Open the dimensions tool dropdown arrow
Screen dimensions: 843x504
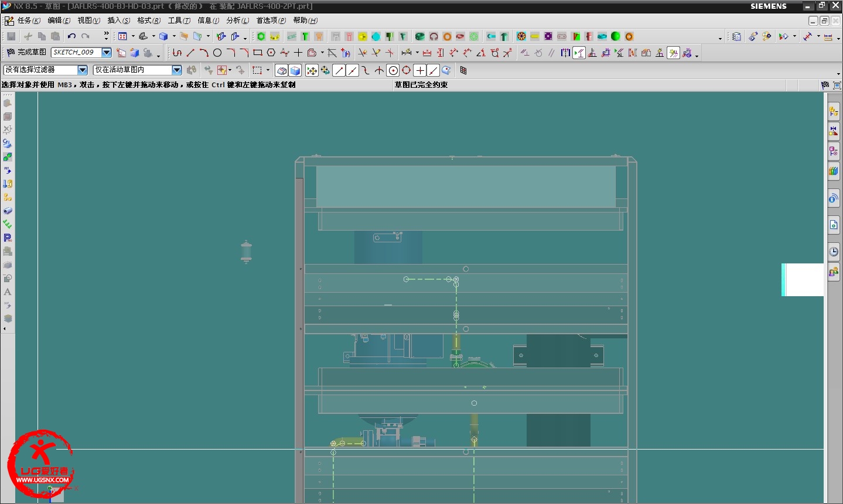click(417, 53)
